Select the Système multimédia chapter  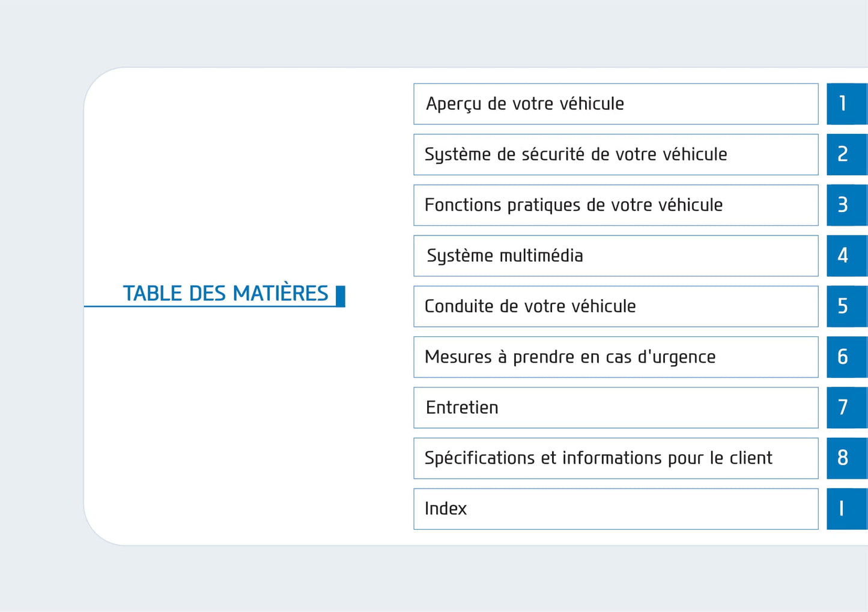pos(616,256)
